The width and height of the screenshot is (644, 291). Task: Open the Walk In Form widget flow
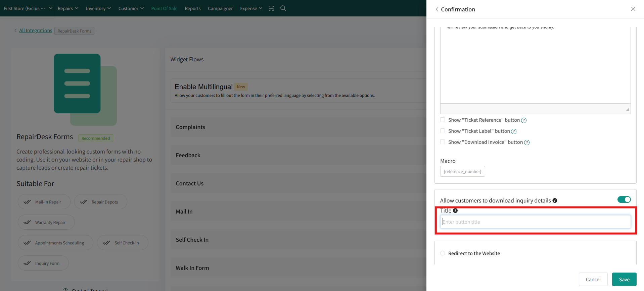(298, 268)
